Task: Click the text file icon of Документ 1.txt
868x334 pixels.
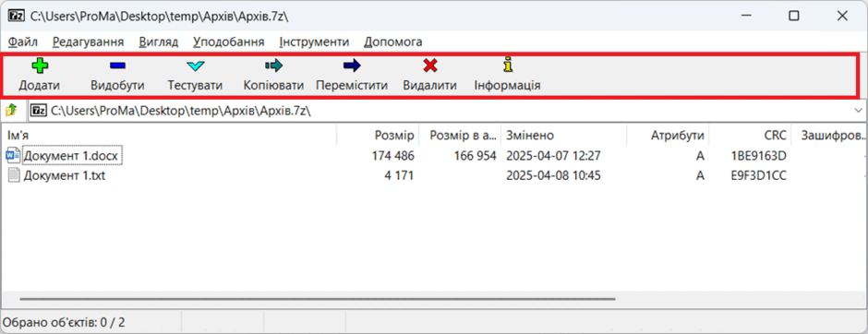Action: 13,176
